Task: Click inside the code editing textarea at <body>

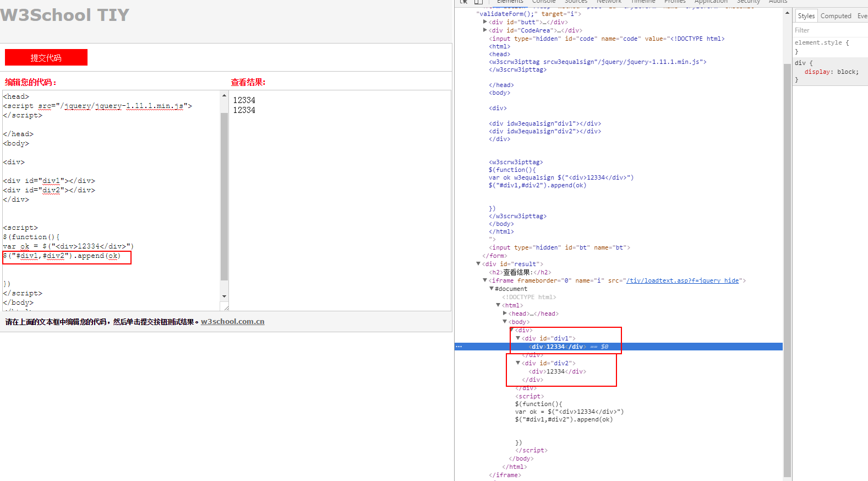Action: point(16,143)
